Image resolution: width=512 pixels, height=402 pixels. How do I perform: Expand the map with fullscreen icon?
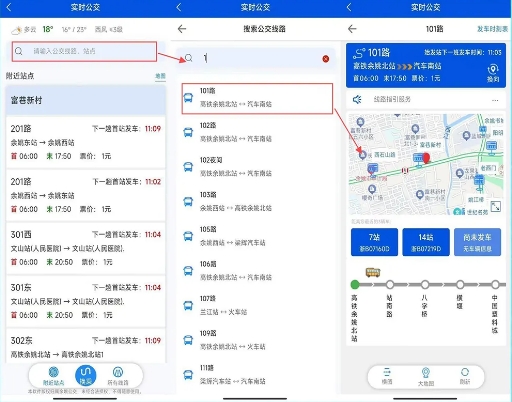(x=495, y=206)
